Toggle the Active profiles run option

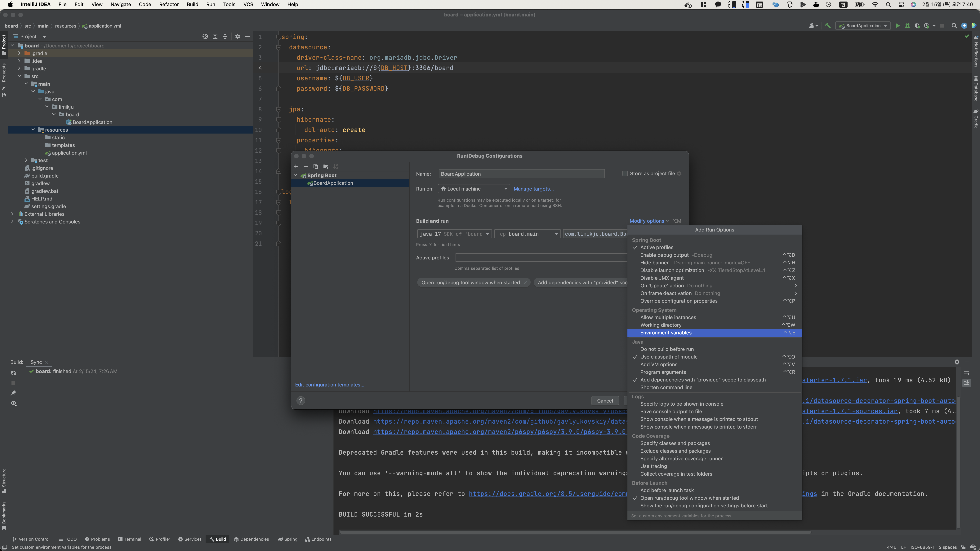[657, 248]
